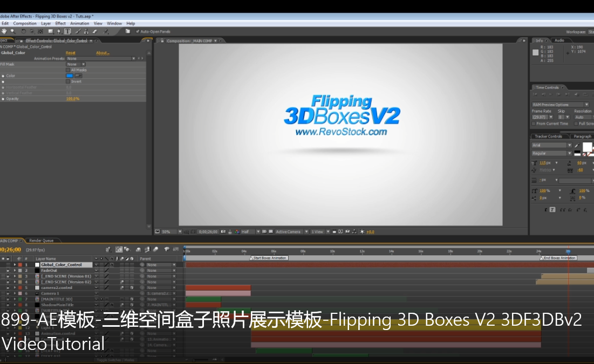The height and width of the screenshot is (364, 594).
Task: Select the Zoom magnifier tool
Action: (x=12, y=31)
